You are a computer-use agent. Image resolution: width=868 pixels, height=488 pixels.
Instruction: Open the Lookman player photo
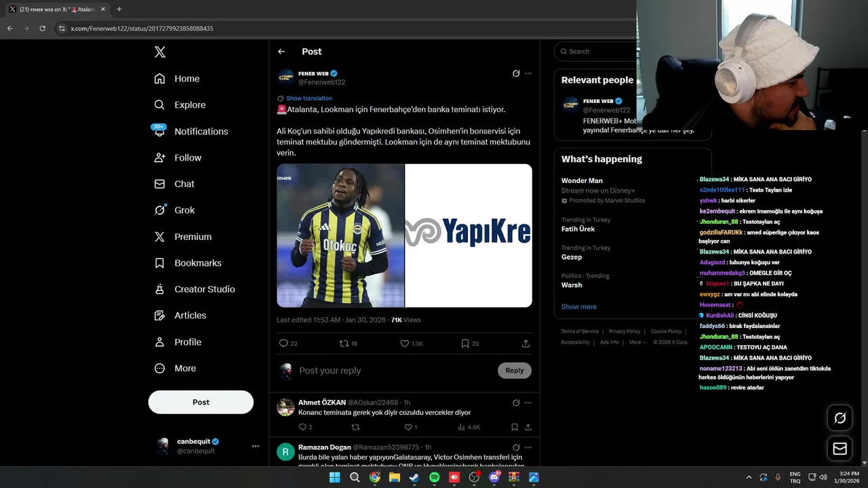pos(340,235)
